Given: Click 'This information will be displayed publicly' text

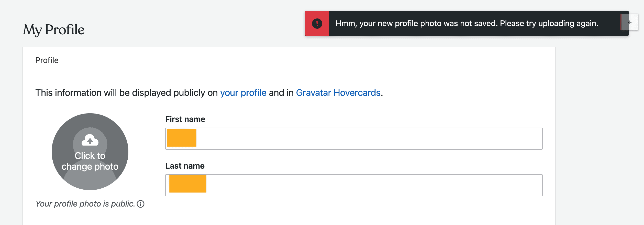Looking at the screenshot, I should pyautogui.click(x=126, y=93).
